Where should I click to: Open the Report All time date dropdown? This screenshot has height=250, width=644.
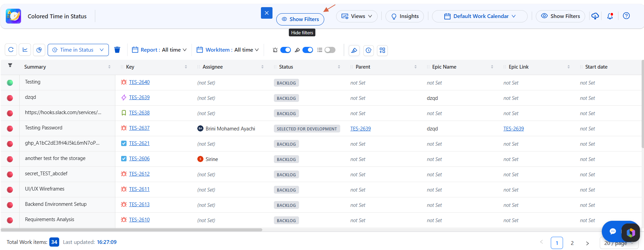coord(159,50)
